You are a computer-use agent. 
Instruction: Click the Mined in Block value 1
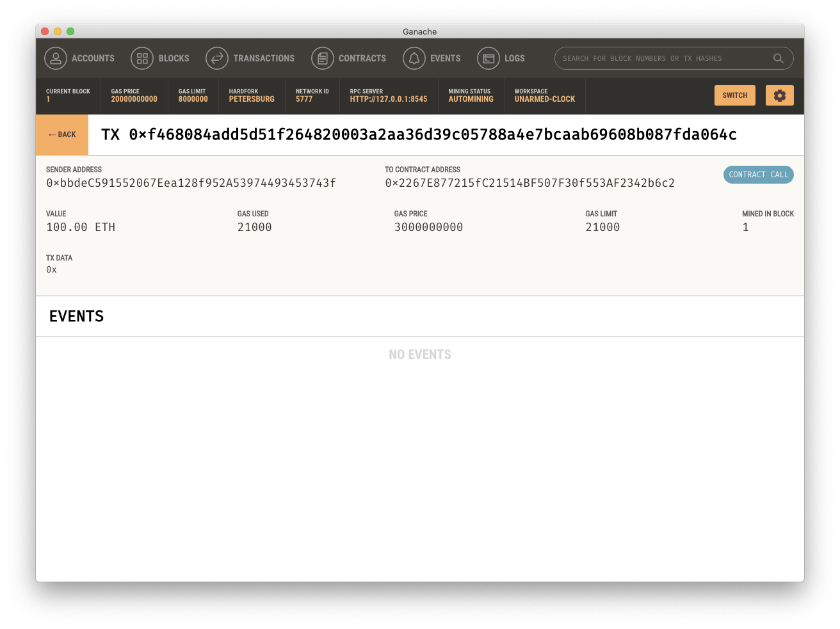point(745,227)
